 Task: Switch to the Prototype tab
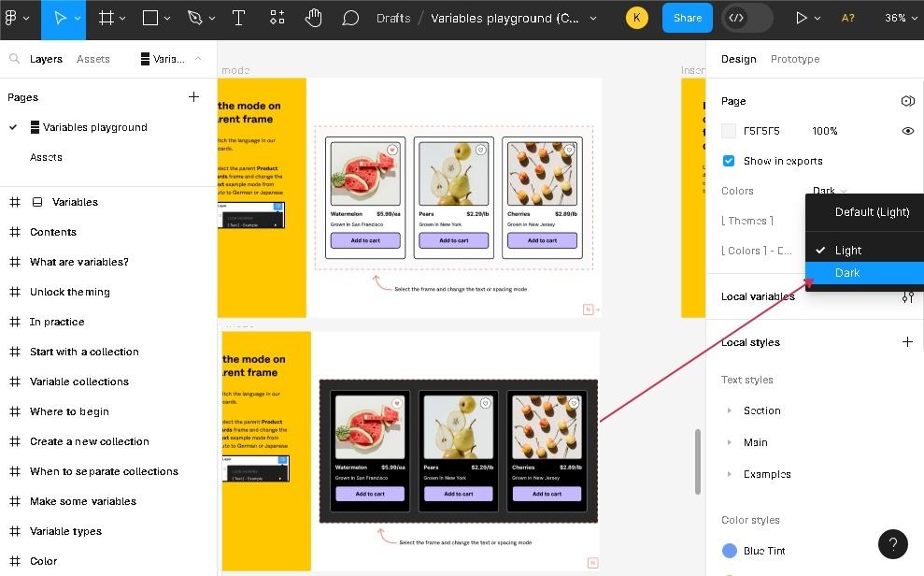coord(794,59)
